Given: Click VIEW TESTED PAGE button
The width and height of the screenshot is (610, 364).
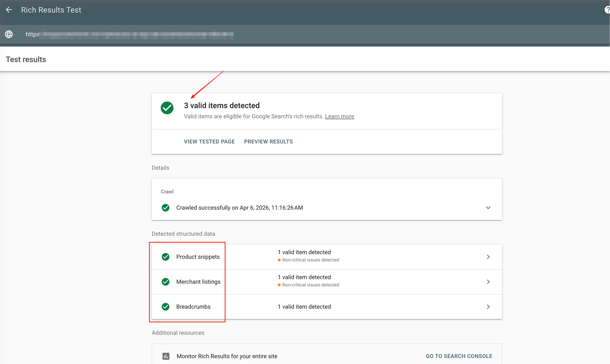Looking at the screenshot, I should coord(209,142).
